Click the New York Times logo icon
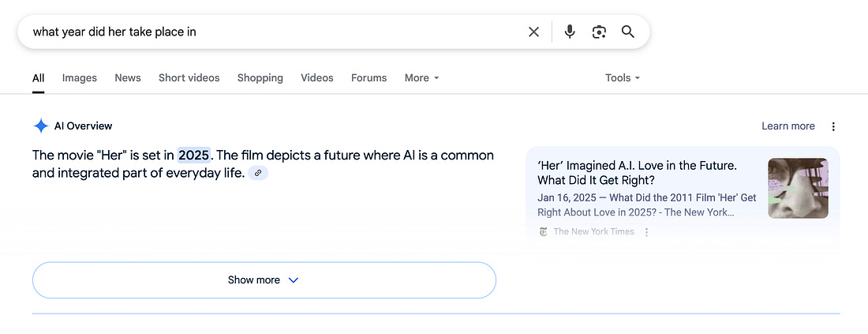The width and height of the screenshot is (868, 334). [543, 231]
